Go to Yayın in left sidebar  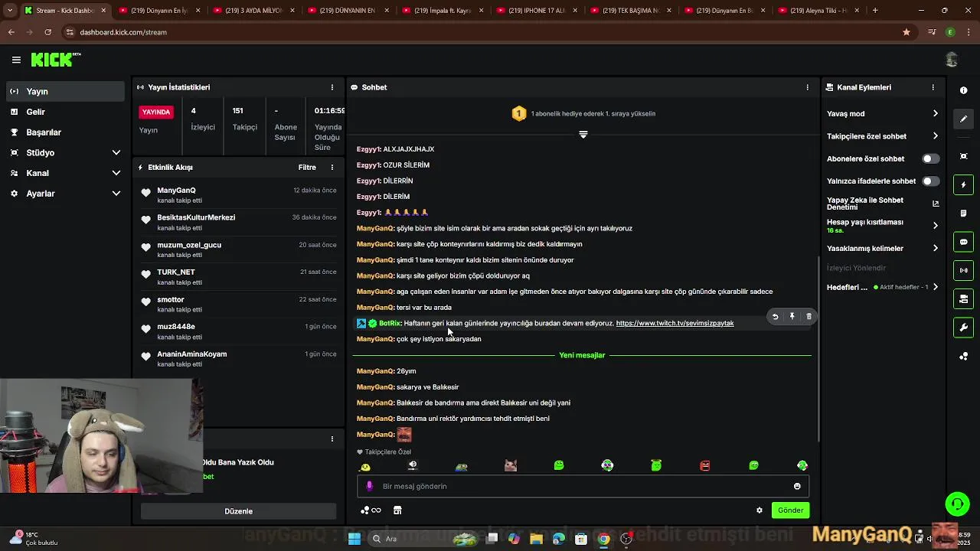[x=65, y=91]
